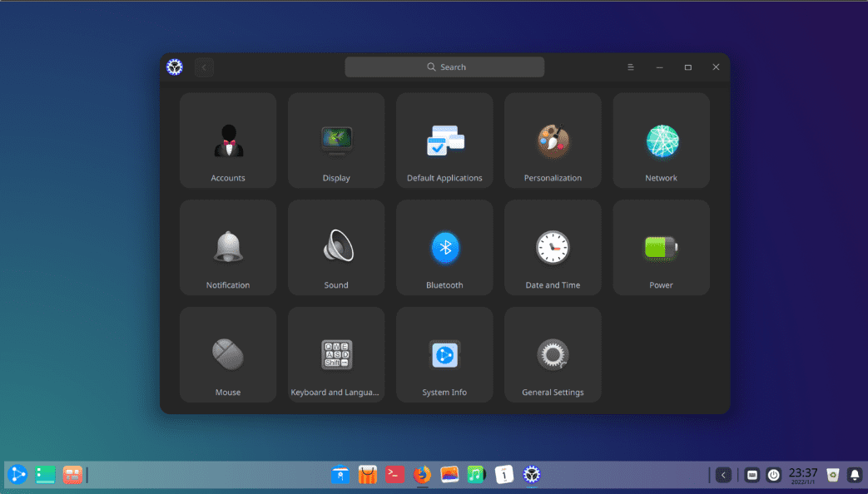Open the hamburger menu in the titlebar

[x=630, y=67]
